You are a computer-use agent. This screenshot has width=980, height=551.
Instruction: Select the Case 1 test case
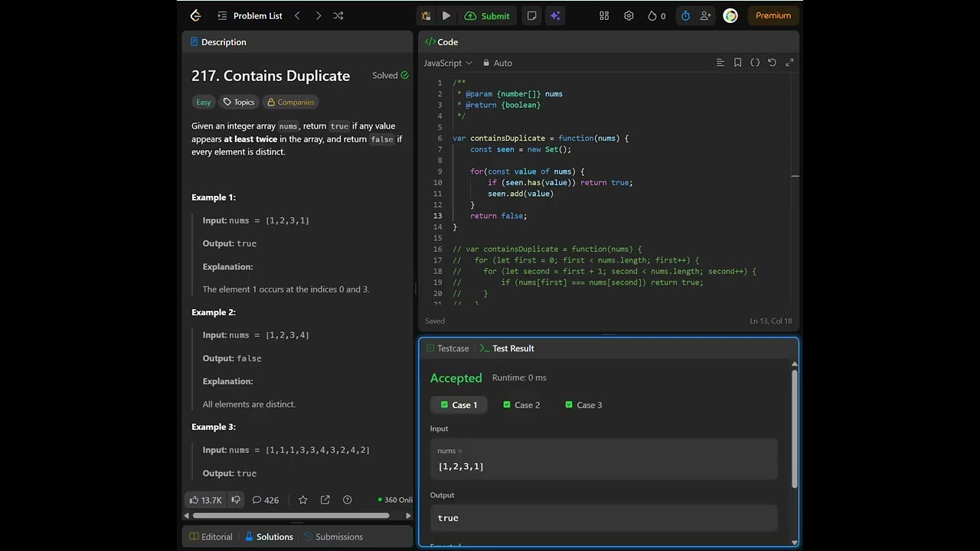[x=459, y=405]
